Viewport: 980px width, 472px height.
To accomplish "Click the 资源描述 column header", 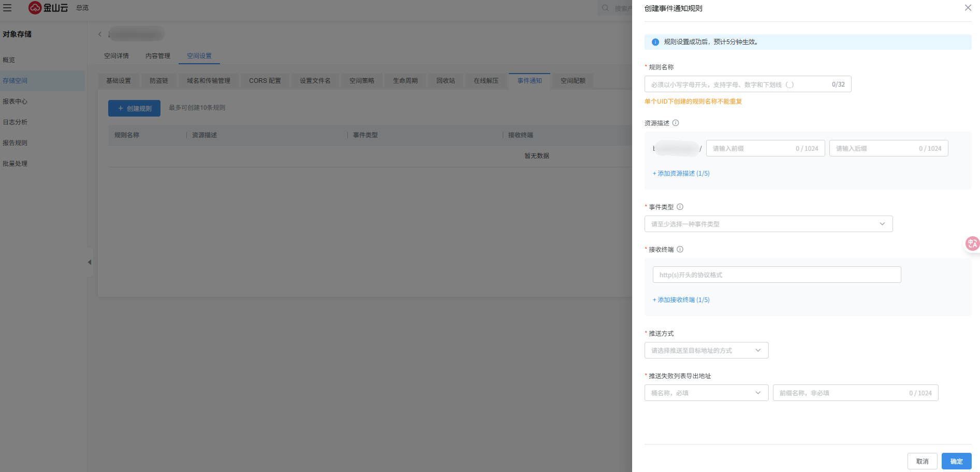I will pyautogui.click(x=204, y=135).
